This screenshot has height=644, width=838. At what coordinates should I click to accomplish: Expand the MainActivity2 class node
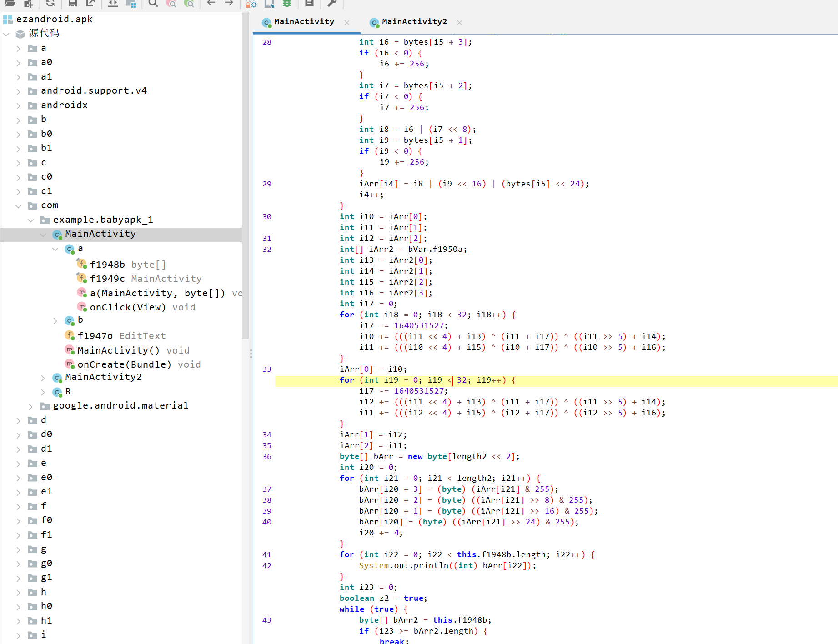pos(43,378)
